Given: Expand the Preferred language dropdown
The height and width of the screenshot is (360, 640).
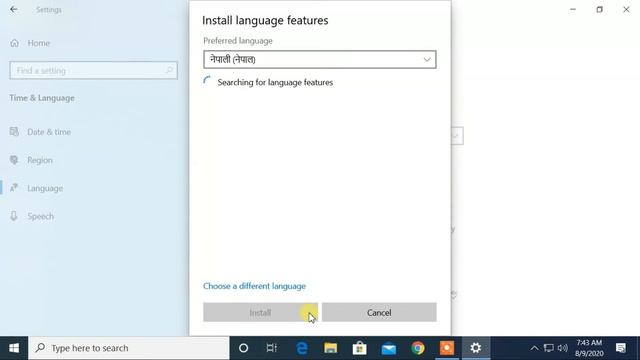Looking at the screenshot, I should [x=320, y=60].
